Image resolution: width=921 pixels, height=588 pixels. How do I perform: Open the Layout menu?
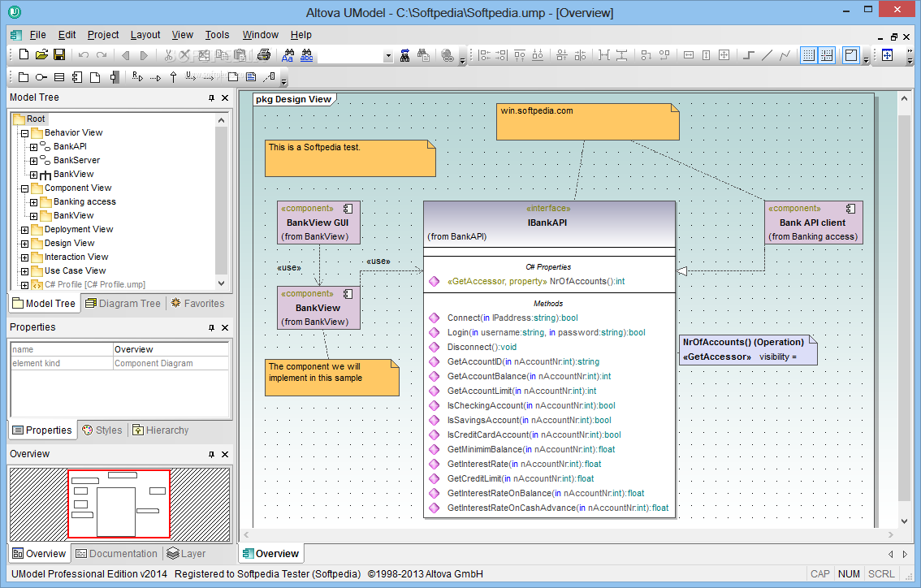[x=145, y=35]
